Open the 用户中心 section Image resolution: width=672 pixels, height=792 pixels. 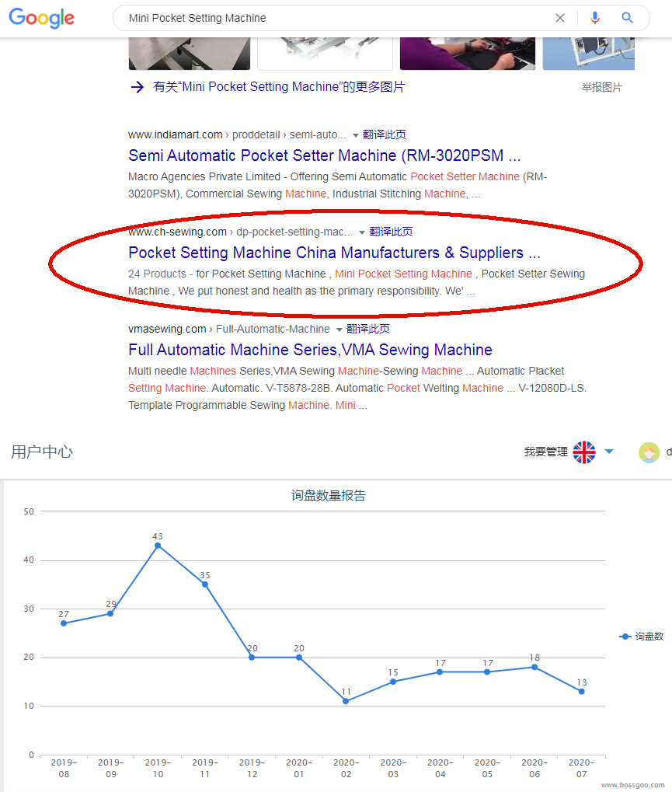[42, 452]
